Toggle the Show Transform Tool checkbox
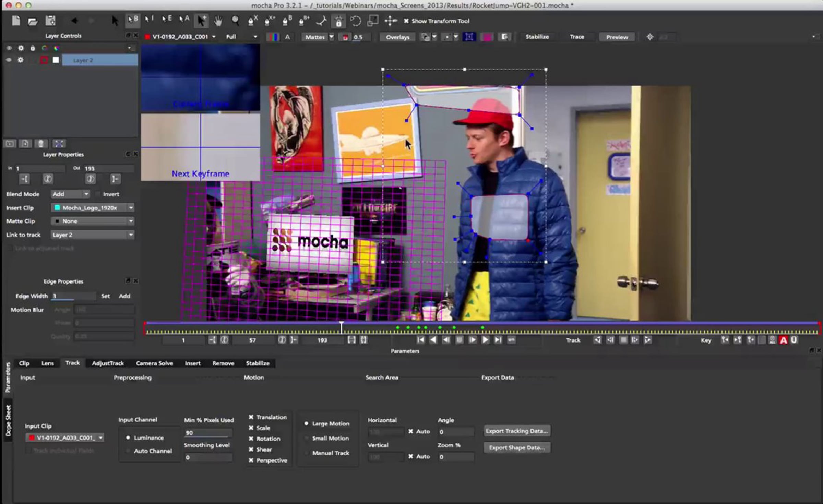 click(406, 21)
